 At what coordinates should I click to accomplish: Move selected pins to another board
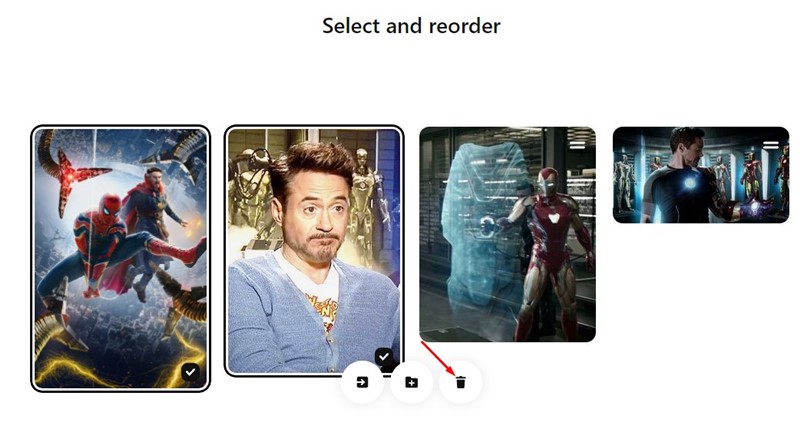click(x=362, y=382)
